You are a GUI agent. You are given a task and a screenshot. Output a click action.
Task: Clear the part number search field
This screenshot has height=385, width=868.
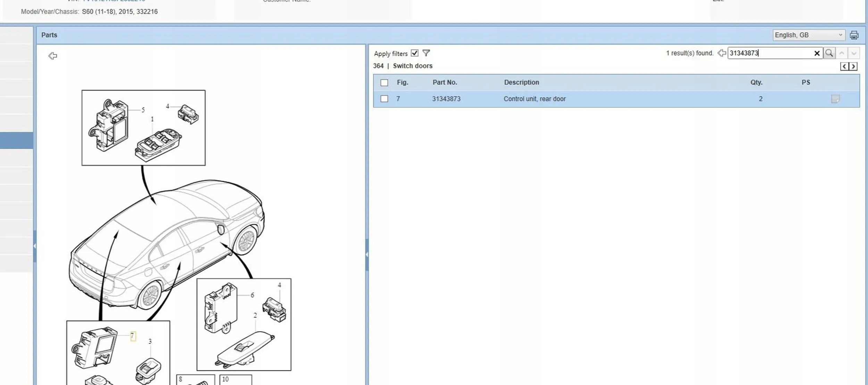(817, 53)
